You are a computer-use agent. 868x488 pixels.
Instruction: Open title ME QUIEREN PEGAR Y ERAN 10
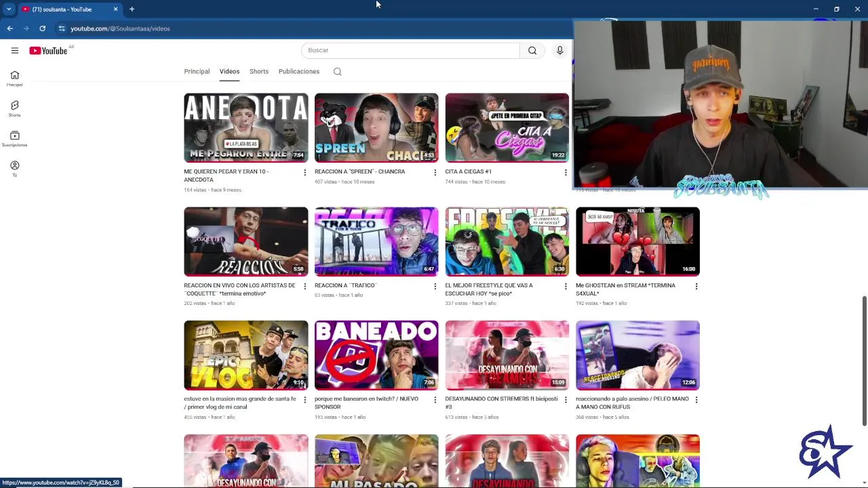tap(226, 176)
